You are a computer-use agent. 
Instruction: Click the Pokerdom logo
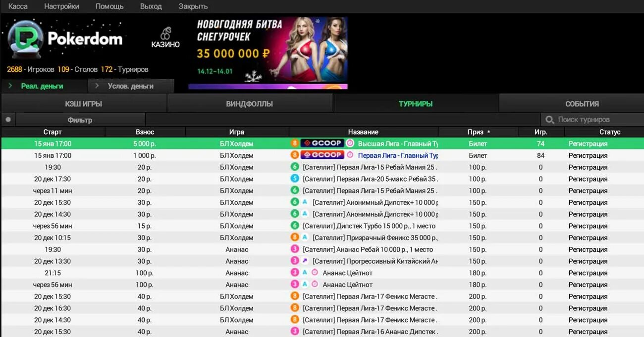(65, 38)
